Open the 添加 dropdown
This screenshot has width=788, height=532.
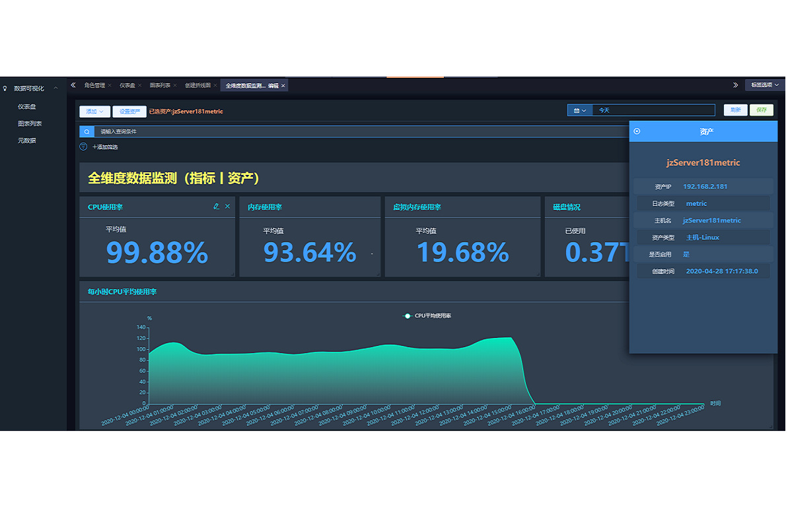(x=94, y=112)
